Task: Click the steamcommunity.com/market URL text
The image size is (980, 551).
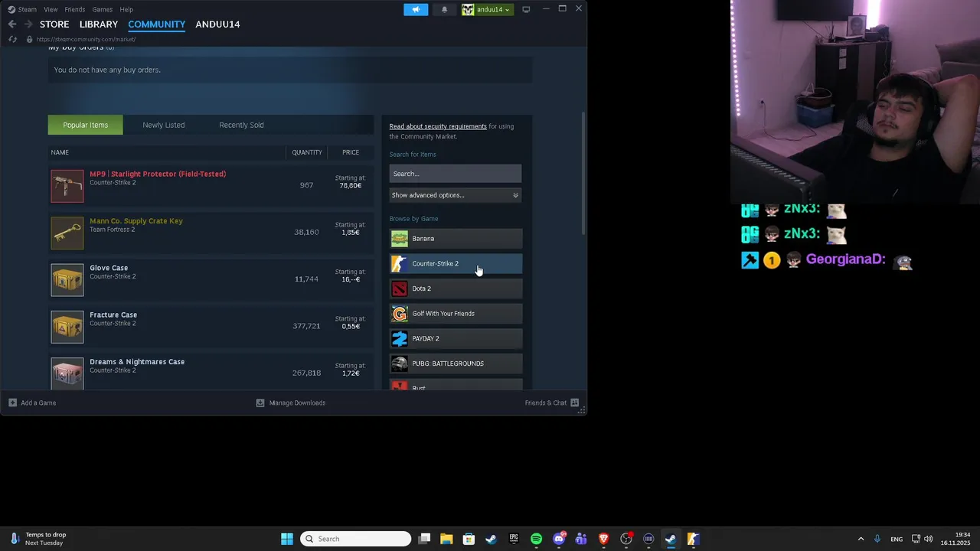Action: [86, 39]
